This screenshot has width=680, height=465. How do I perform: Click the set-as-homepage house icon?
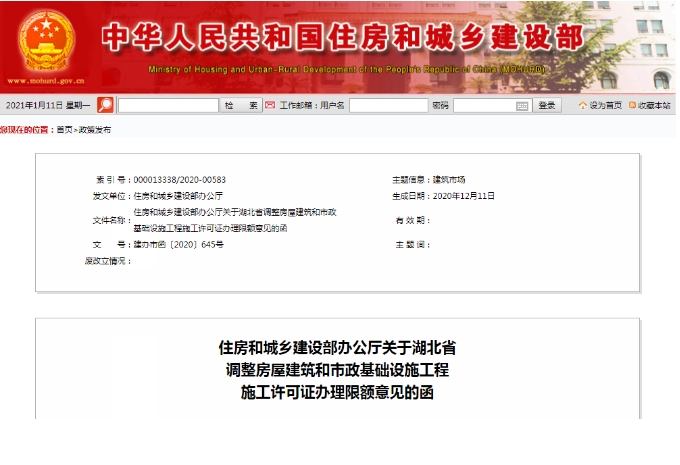coord(582,105)
